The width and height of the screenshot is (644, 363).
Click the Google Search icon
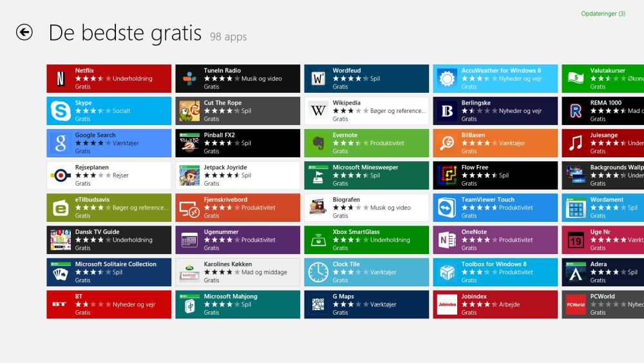click(61, 143)
